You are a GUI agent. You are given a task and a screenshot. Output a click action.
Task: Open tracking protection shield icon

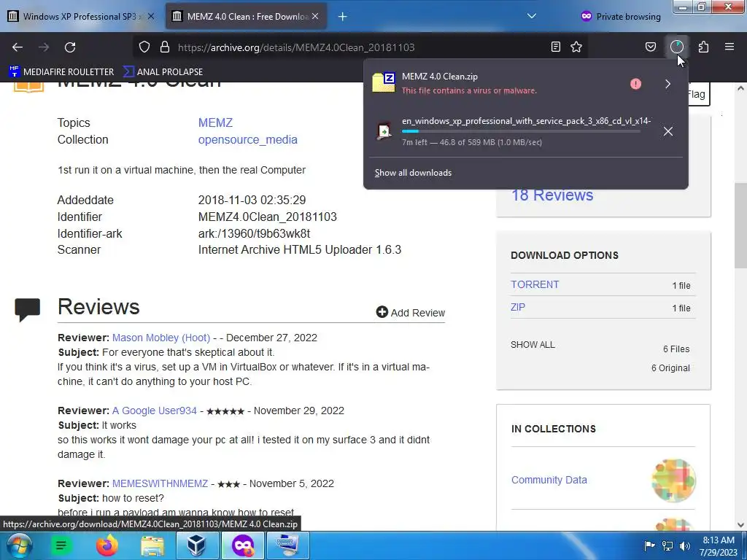144,47
